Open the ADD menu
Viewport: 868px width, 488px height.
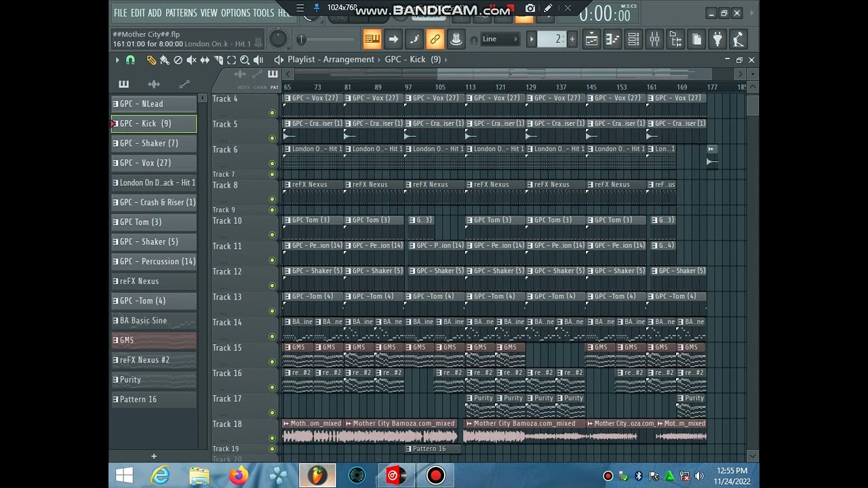[x=155, y=13]
